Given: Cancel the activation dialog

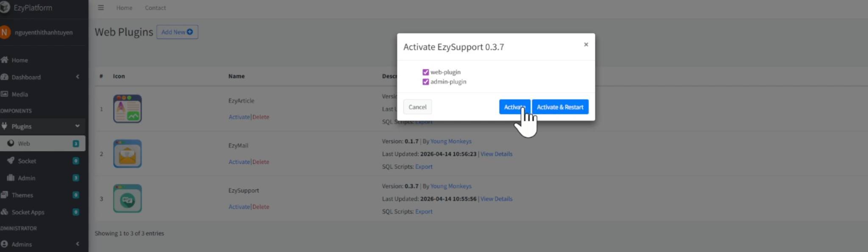Looking at the screenshot, I should (417, 107).
